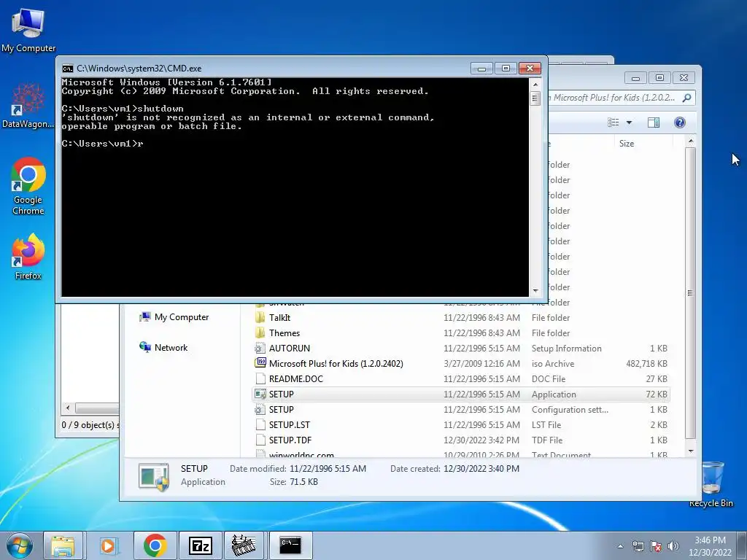This screenshot has width=747, height=560.
Task: Open the CMD window system menu icon
Action: (x=68, y=69)
